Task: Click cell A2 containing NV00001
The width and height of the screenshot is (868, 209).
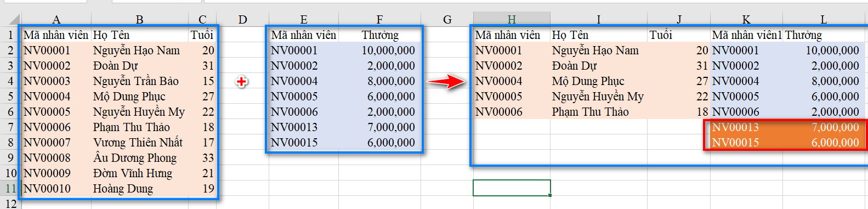Action: (x=56, y=50)
